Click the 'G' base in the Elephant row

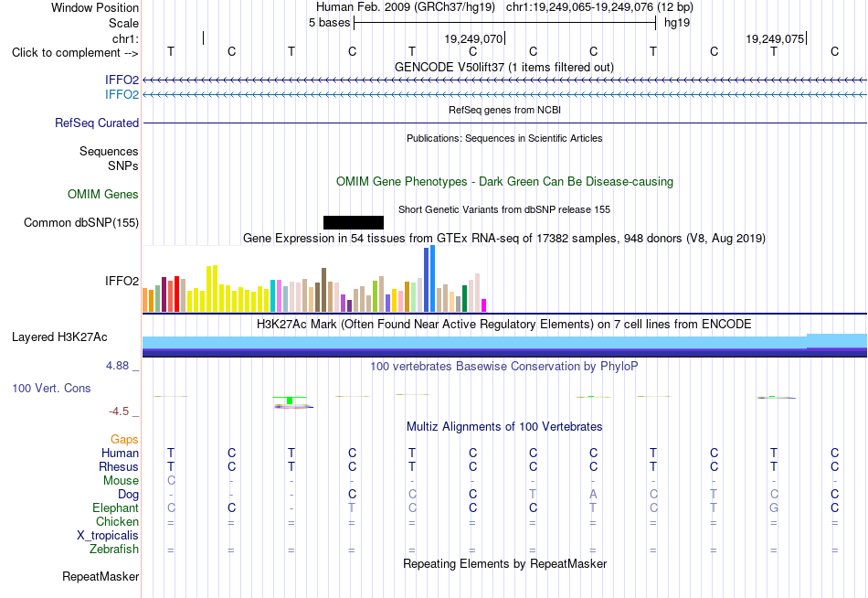(x=774, y=507)
